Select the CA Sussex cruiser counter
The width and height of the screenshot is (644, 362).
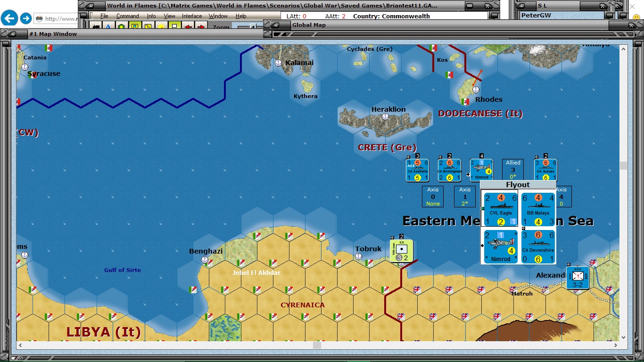point(545,170)
